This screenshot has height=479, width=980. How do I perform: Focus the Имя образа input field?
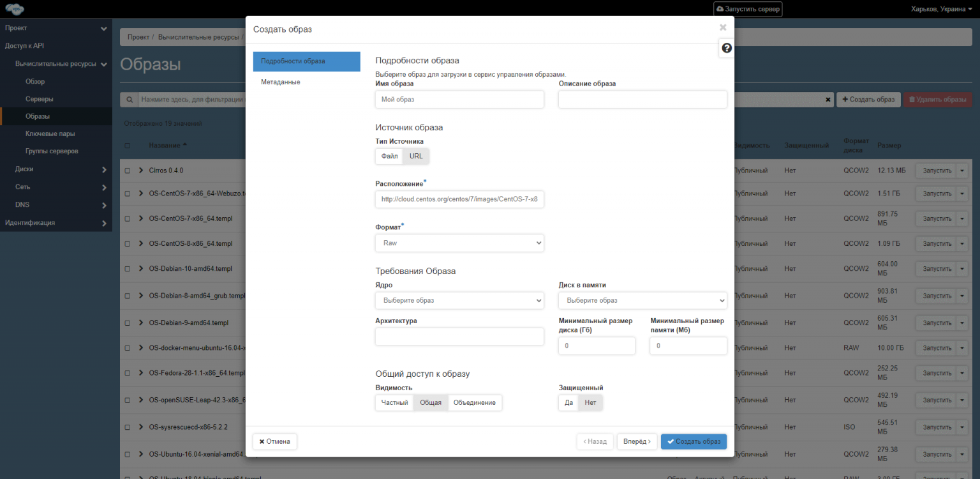click(459, 100)
